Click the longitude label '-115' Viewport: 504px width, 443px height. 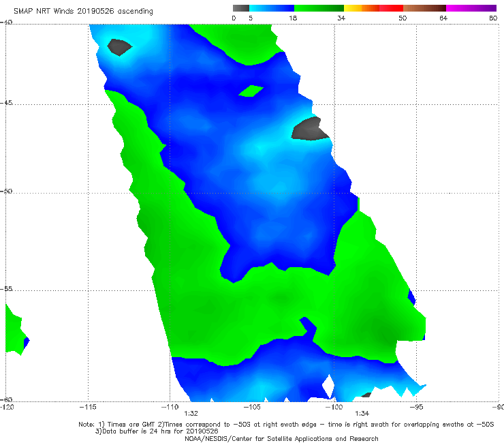tap(88, 407)
